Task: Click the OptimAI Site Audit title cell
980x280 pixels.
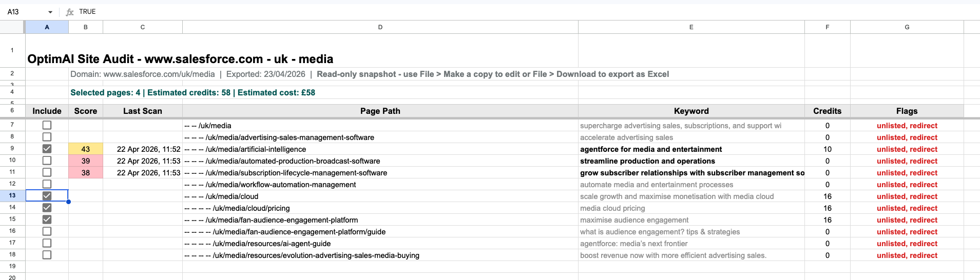Action: pos(180,59)
